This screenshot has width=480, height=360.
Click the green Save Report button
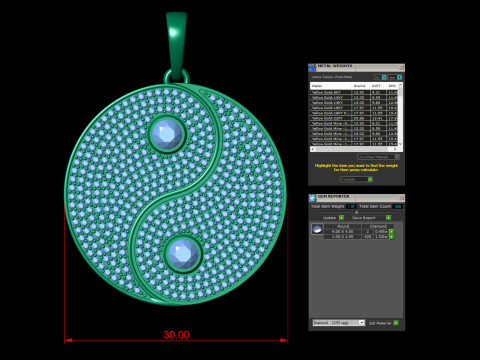point(388,218)
